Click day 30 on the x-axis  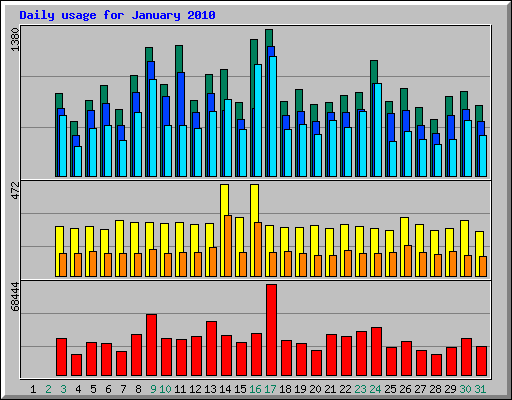click(x=465, y=389)
